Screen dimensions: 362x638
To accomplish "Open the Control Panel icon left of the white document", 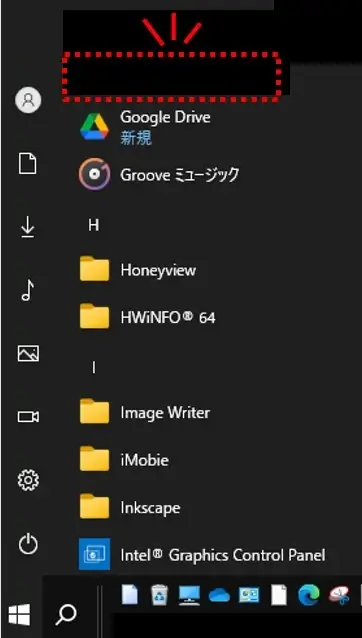I will coord(249,596).
